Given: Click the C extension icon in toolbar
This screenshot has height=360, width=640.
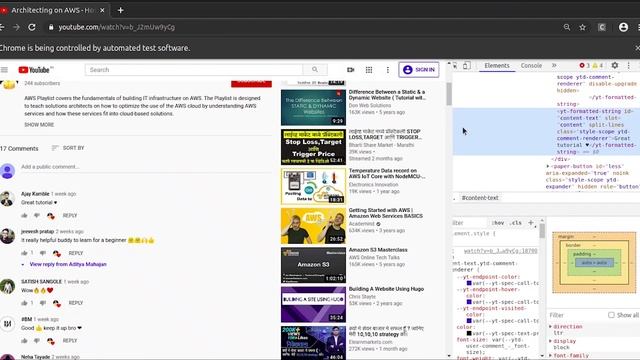Looking at the screenshot, I should click(602, 27).
